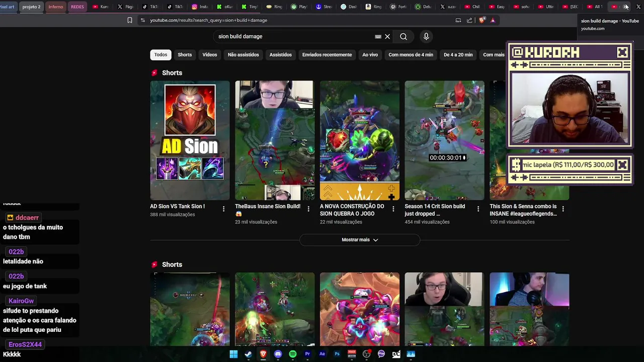The width and height of the screenshot is (644, 362).
Task: Open the Instagram browser tab
Action: (201, 7)
